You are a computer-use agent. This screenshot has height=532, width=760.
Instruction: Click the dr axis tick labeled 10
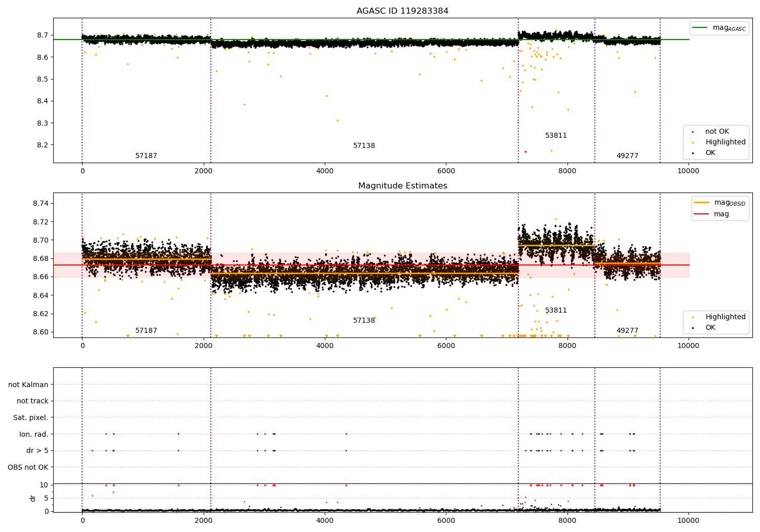[44, 485]
